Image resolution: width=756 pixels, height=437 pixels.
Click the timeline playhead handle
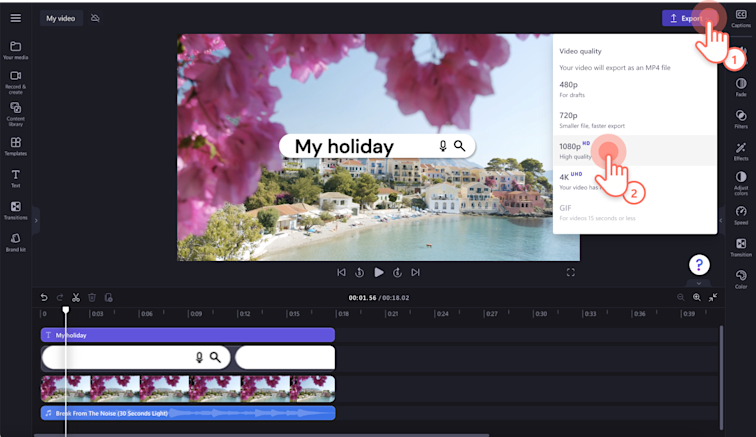(66, 310)
